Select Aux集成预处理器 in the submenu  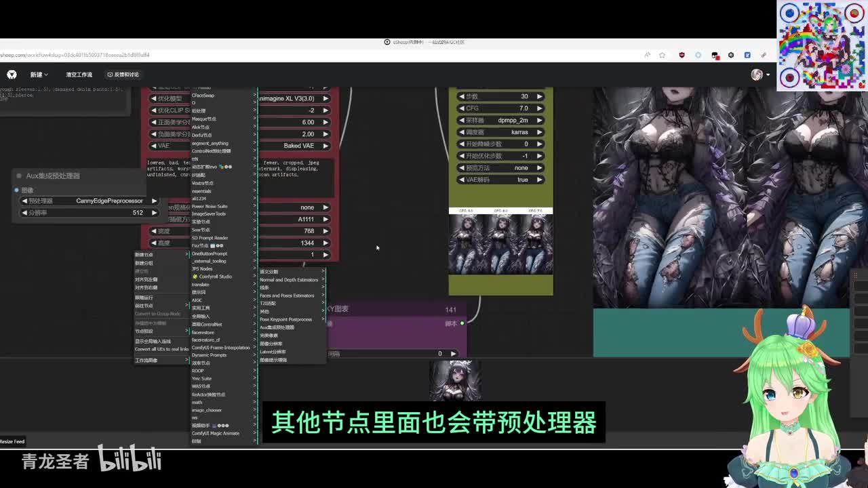coord(277,327)
